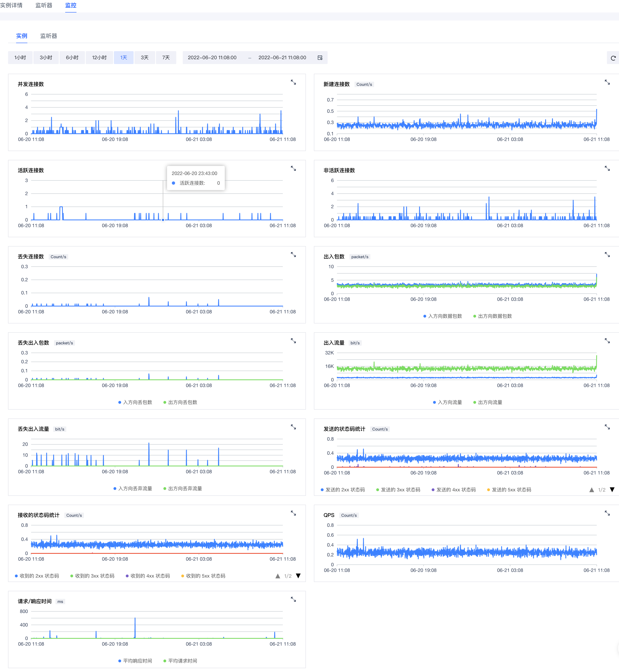Image resolution: width=619 pixels, height=672 pixels.
Task: Toggle 平均请求时间 series legend
Action: click(x=180, y=661)
